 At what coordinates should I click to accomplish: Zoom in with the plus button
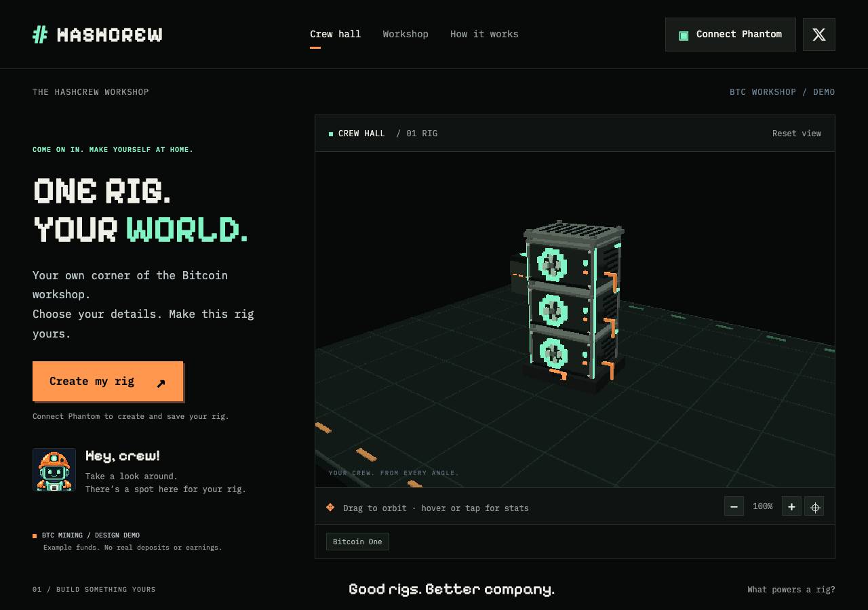click(791, 506)
